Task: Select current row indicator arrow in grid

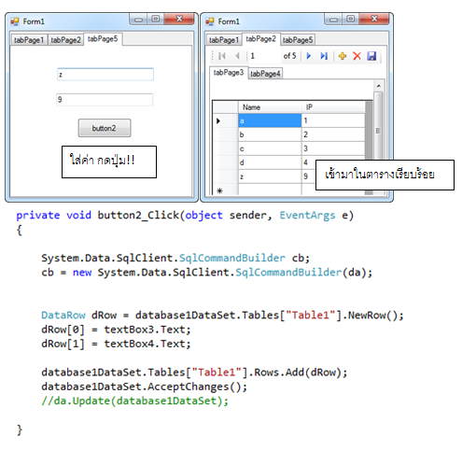Action: coord(218,120)
